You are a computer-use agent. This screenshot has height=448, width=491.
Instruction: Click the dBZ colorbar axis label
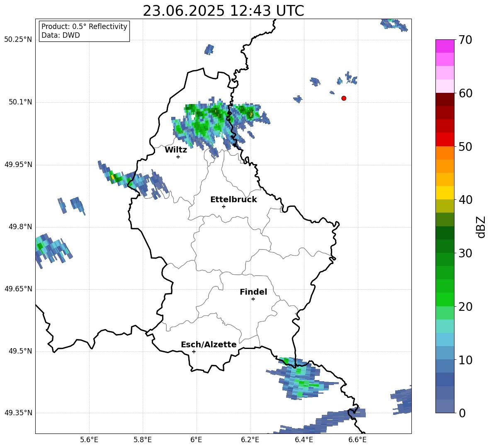[x=481, y=227]
